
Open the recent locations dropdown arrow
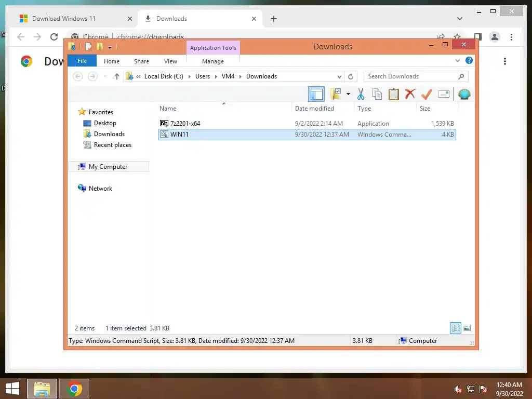(x=105, y=76)
